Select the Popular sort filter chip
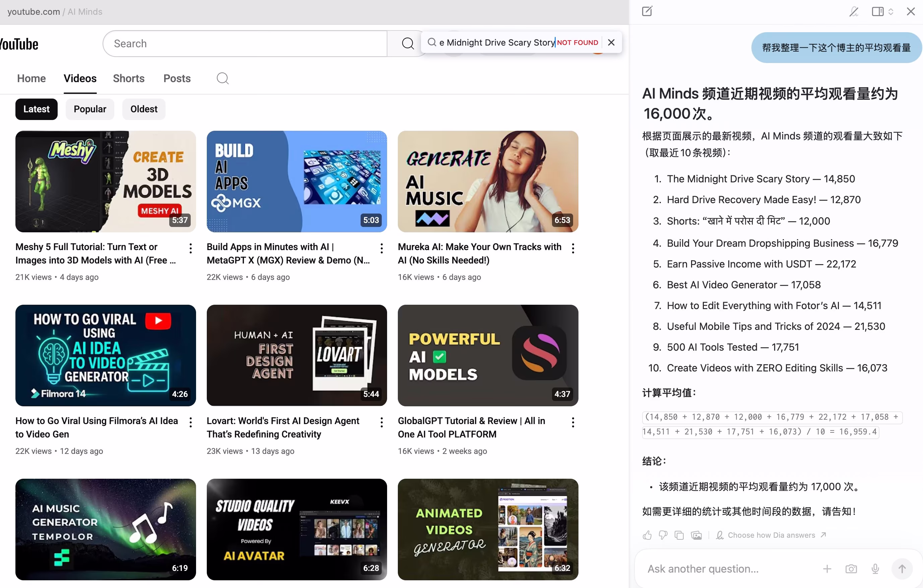The height and width of the screenshot is (588, 923). click(x=90, y=109)
